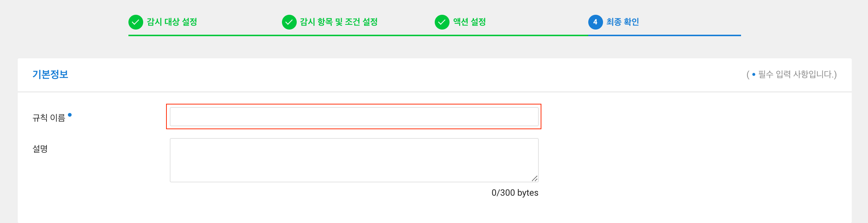Click the resize handle of the 설명 textarea
The height and width of the screenshot is (223, 868).
coord(534,179)
